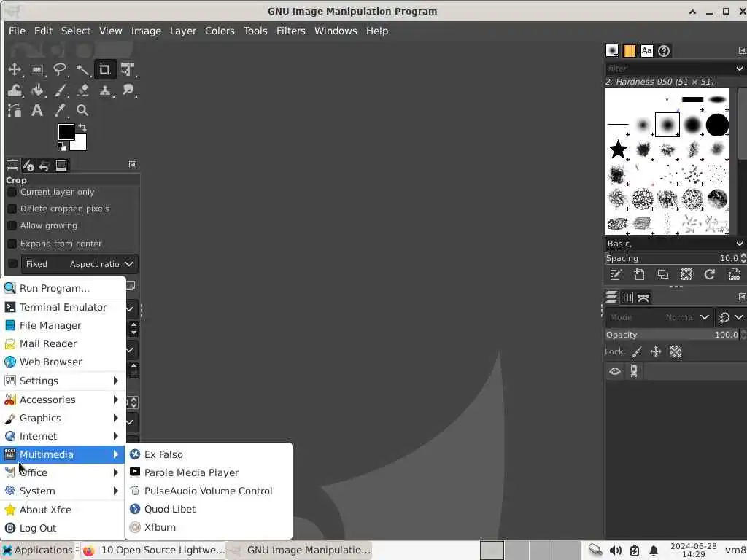Select the Clone stamp tool

click(105, 90)
